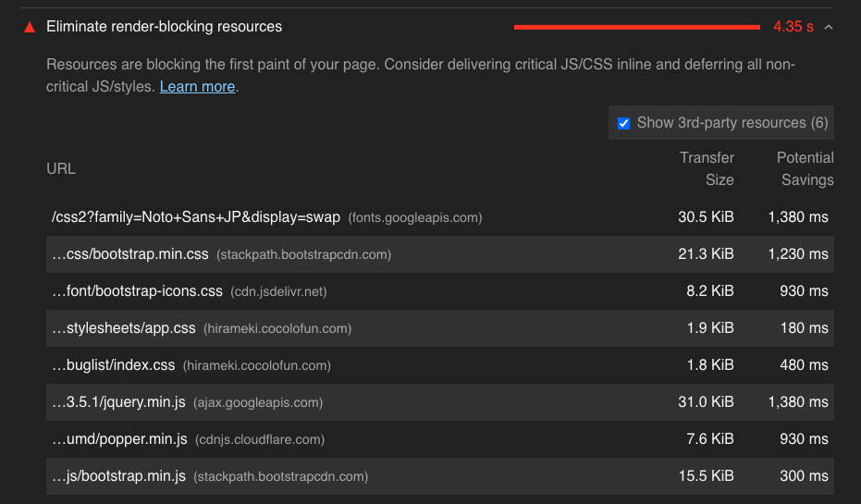Screen dimensions: 861x504
Task: Open the stylesheets/app.css URL
Action: pos(124,328)
